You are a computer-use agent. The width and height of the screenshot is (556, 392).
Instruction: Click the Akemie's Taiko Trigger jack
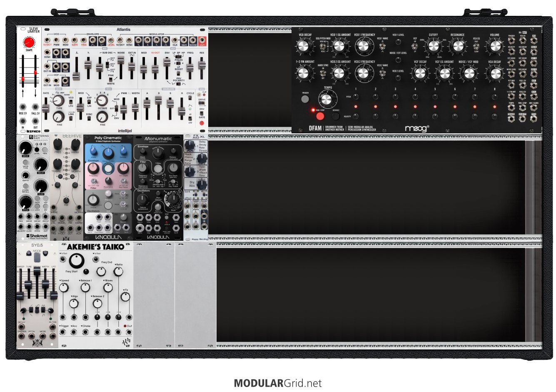pyautogui.click(x=63, y=332)
